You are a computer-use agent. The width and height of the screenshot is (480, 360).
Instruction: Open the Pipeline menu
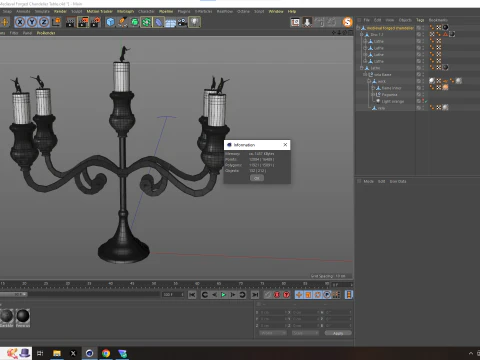coord(166,11)
